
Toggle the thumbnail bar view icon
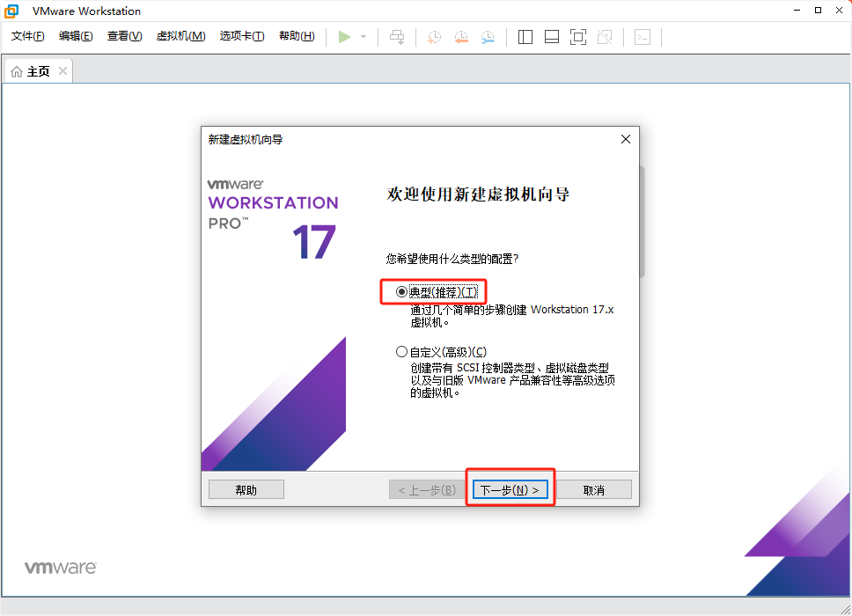[552, 37]
